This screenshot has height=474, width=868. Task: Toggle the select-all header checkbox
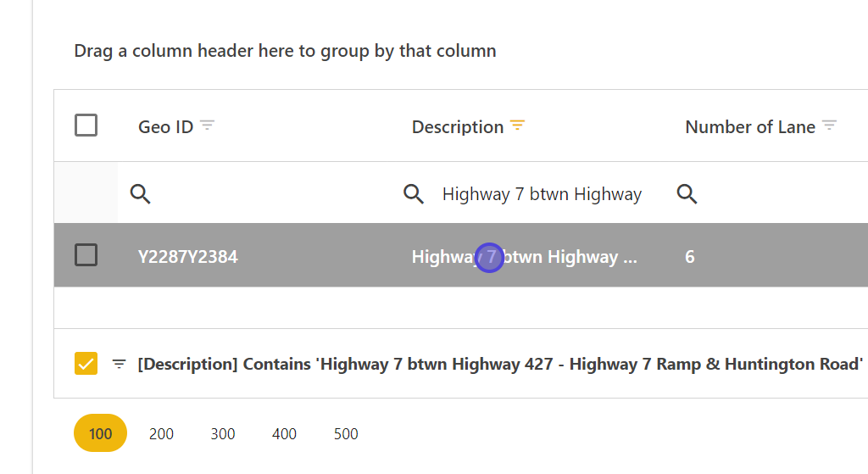pyautogui.click(x=86, y=125)
